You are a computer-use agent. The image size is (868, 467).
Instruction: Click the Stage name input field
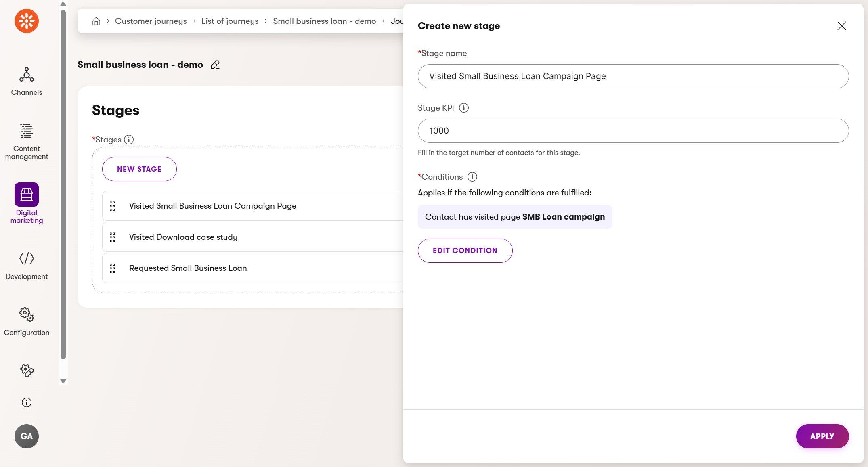coord(633,76)
